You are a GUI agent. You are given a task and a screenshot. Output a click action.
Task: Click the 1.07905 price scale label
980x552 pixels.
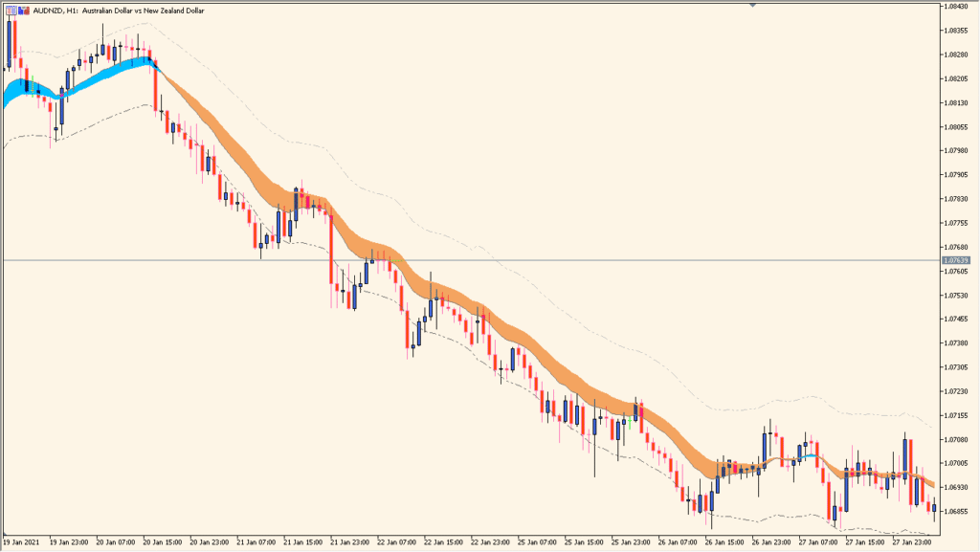(956, 175)
